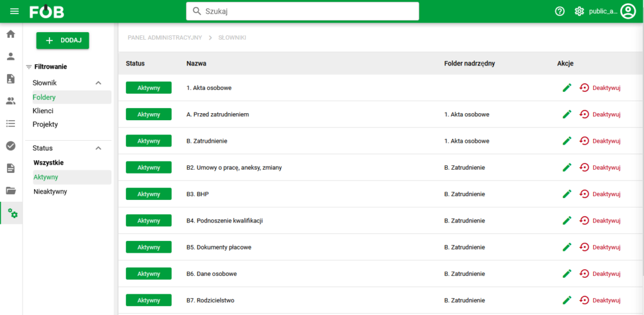Select name text B2. Umowy o pracę, aneksy, zmiany
Viewport: 644px width, 315px height.
234,168
